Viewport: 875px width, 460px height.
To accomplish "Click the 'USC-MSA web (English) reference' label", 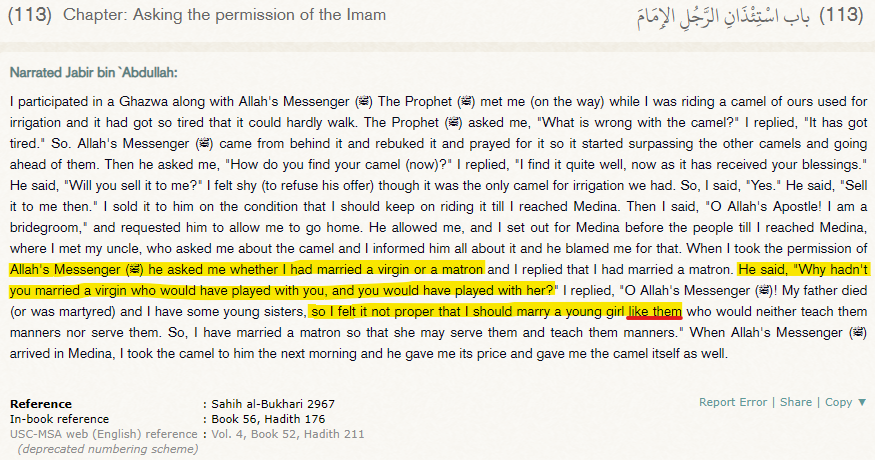I will click(103, 434).
